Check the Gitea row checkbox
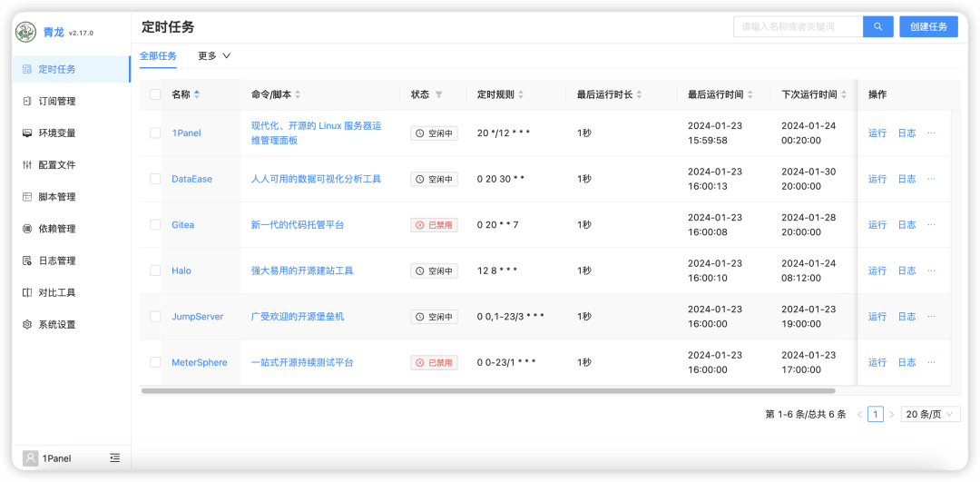The height and width of the screenshot is (482, 980). (156, 225)
